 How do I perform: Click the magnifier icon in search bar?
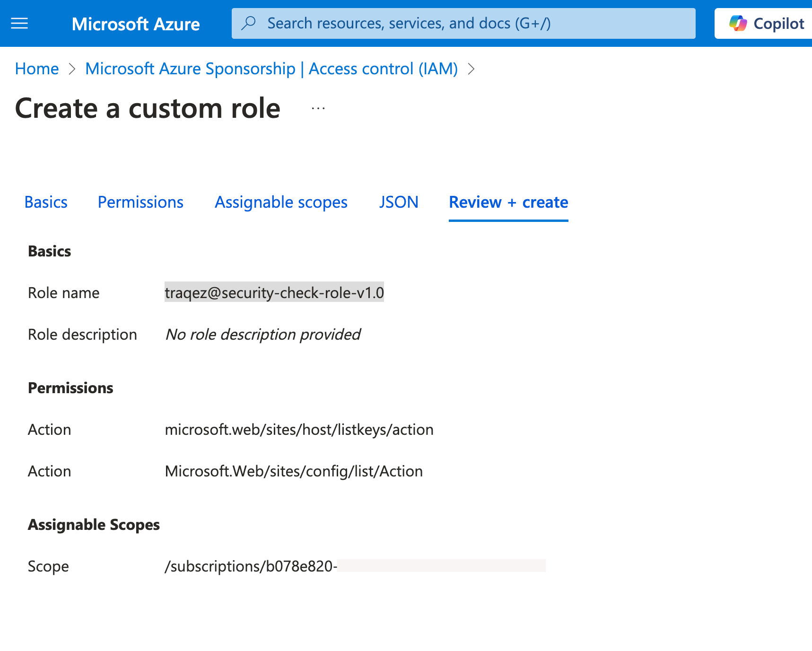(248, 23)
